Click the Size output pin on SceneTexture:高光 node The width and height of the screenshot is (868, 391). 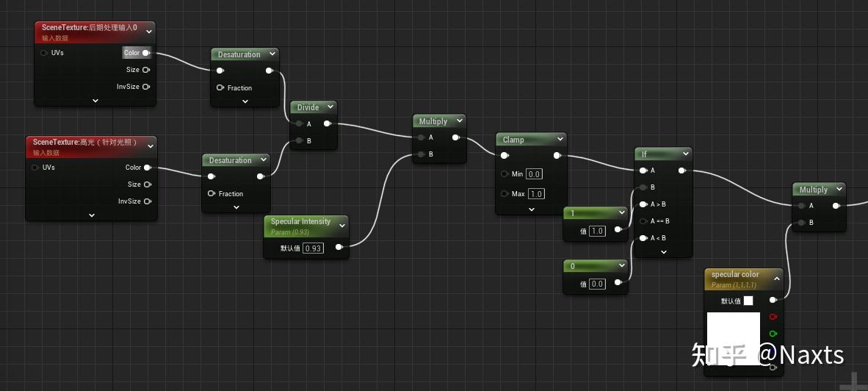[148, 184]
